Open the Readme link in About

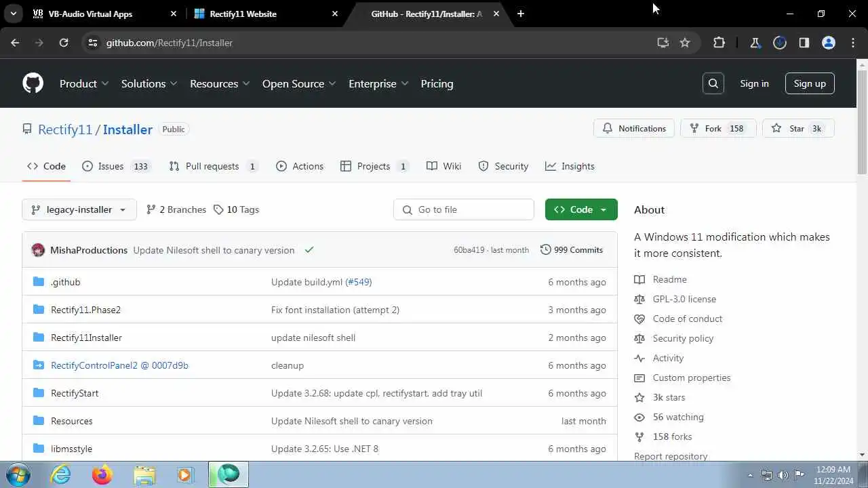[669, 279]
